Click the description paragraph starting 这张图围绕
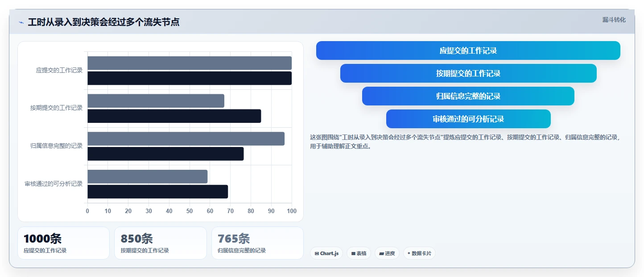 coord(465,142)
